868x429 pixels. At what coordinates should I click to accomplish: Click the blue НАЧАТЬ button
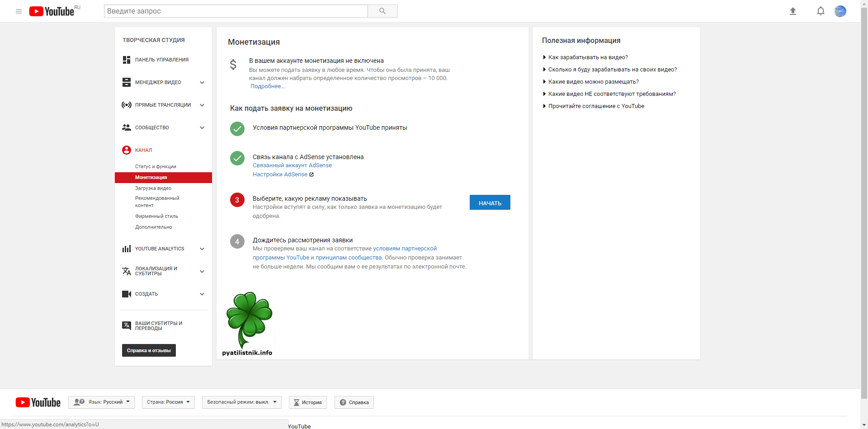490,203
